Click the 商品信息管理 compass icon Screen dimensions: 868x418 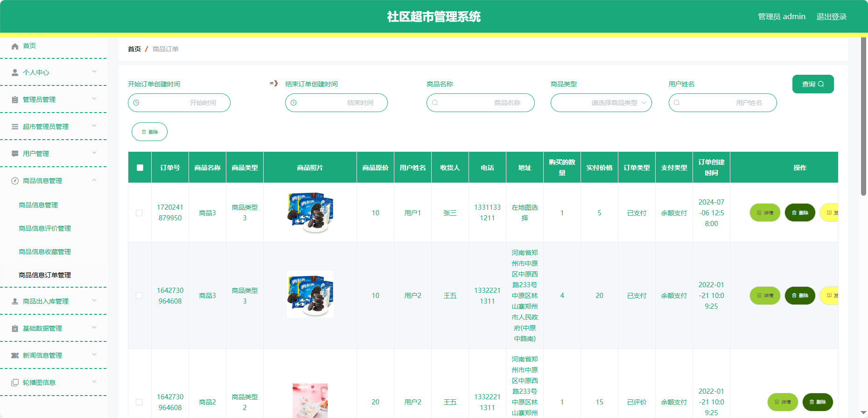[x=15, y=181]
